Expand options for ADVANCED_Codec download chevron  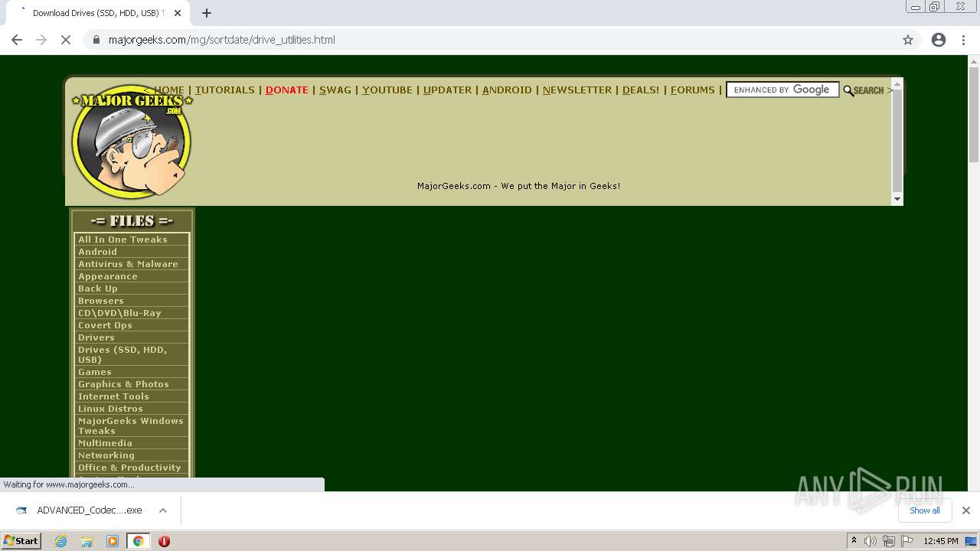(163, 510)
